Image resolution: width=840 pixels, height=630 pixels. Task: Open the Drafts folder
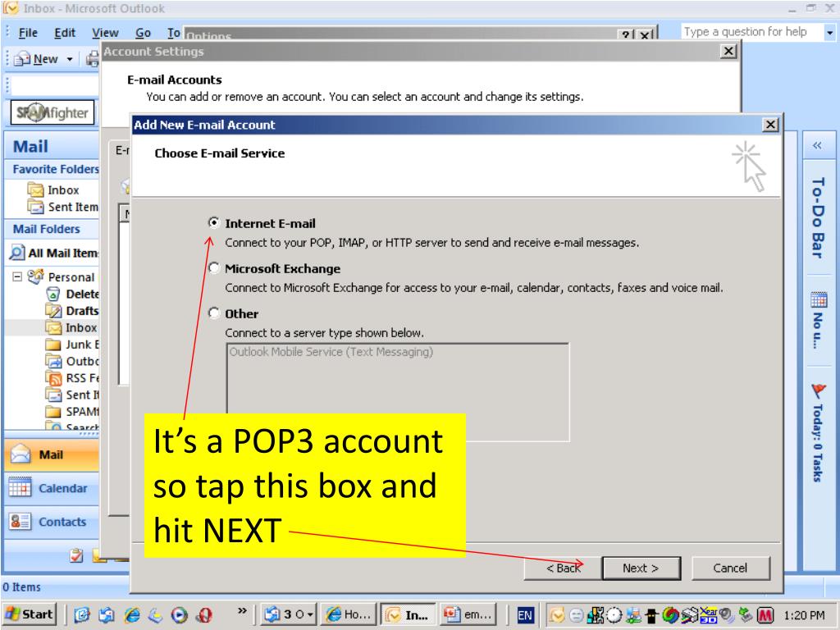[73, 311]
